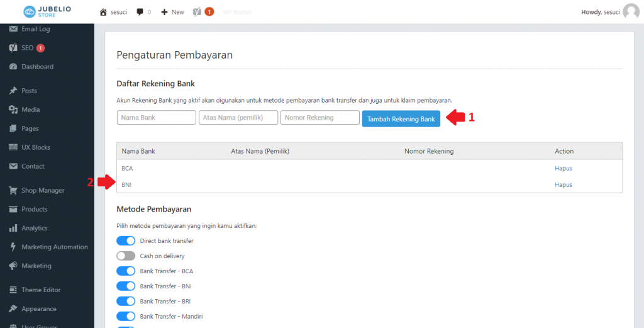Click Howdy, sesuci account link

point(600,12)
